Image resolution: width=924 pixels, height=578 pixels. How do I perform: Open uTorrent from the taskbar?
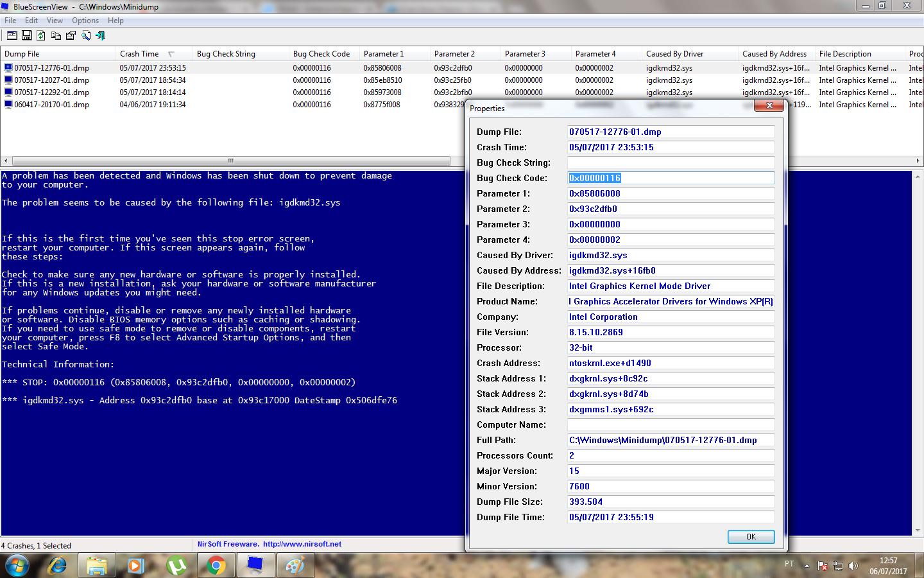click(176, 566)
